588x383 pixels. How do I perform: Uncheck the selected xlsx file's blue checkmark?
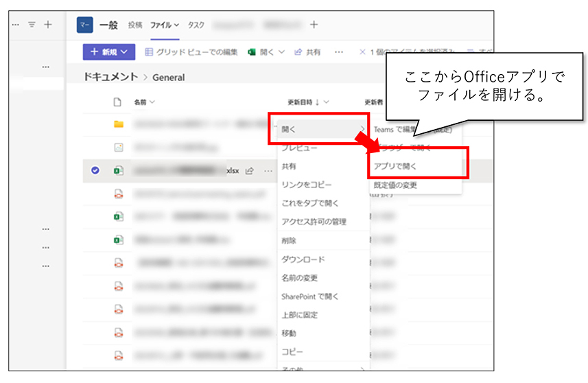[x=95, y=171]
